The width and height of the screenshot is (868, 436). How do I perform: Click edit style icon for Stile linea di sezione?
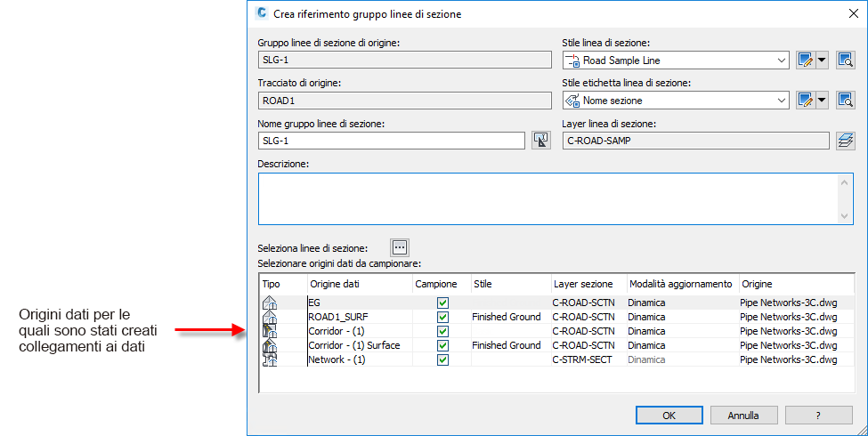[807, 61]
